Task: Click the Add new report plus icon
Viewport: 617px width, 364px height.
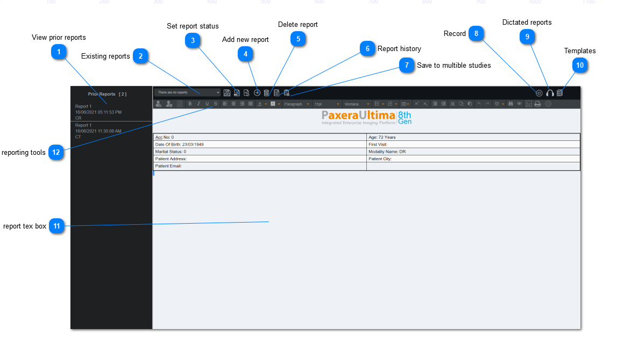Action: 257,93
